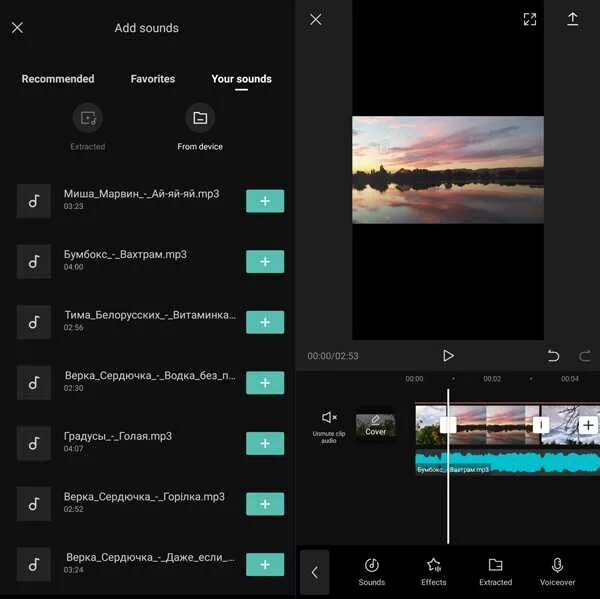Select the Тима_Белорусских_-_Витаминка file name
The height and width of the screenshot is (599, 600).
150,315
